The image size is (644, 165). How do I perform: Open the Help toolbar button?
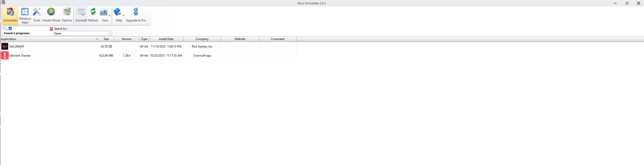pos(118,16)
